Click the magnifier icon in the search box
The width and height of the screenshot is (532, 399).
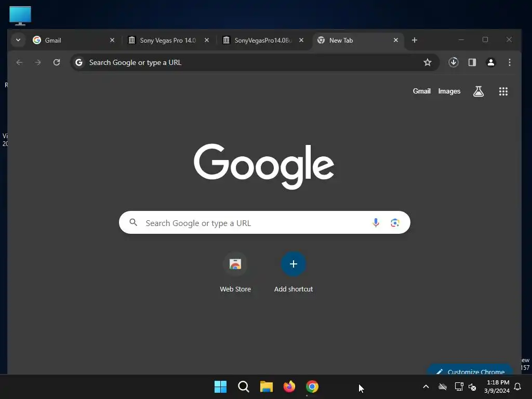click(x=134, y=222)
